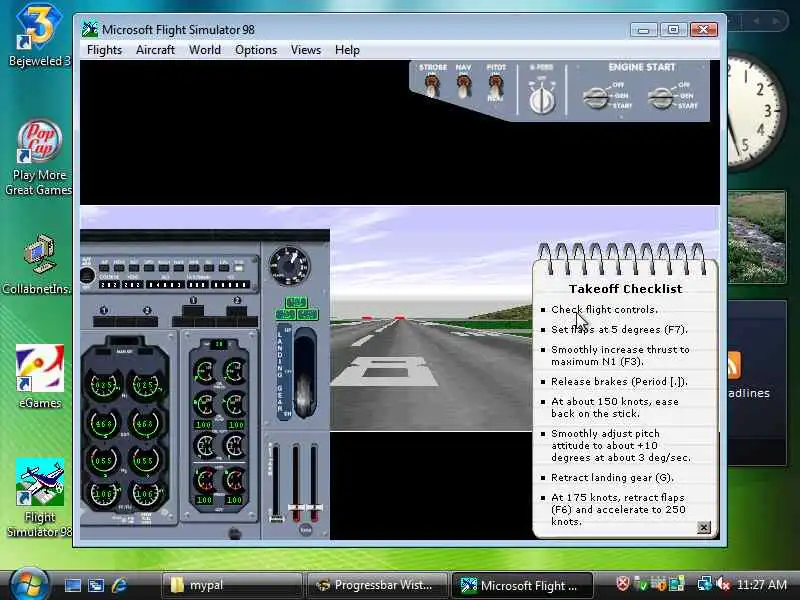Screen dimensions: 800x600
Task: Turn the right ENGINE START knob
Action: pos(660,98)
